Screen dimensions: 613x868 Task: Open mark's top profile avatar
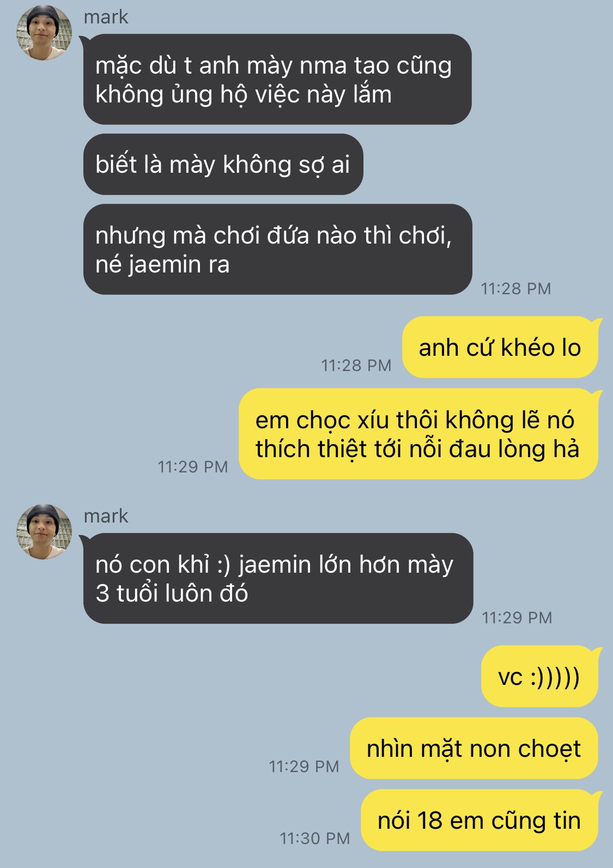(x=44, y=33)
